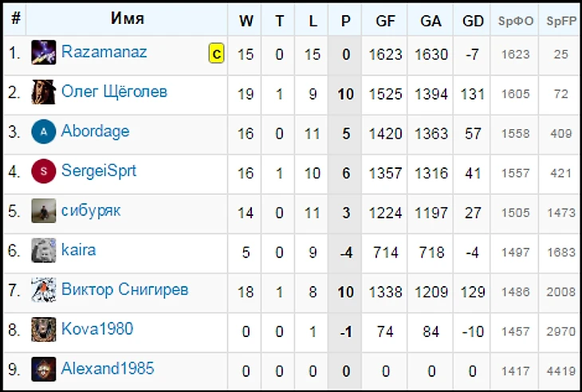Open the Razamanaz player profile link

click(104, 53)
